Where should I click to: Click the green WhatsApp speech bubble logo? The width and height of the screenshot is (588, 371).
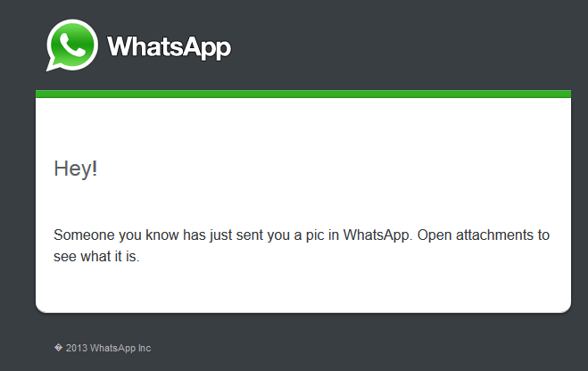coord(72,45)
